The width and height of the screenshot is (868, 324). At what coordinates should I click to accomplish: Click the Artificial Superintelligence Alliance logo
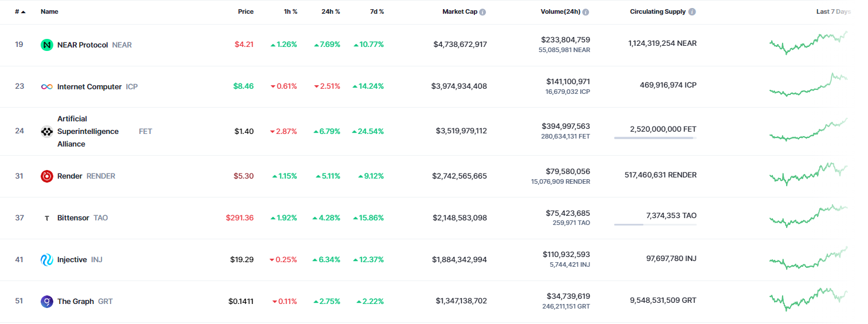pos(47,131)
